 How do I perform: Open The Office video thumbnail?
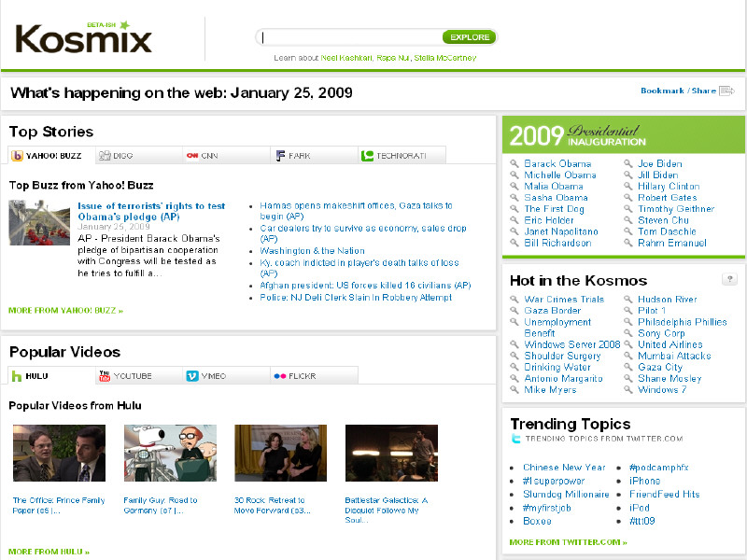59,453
